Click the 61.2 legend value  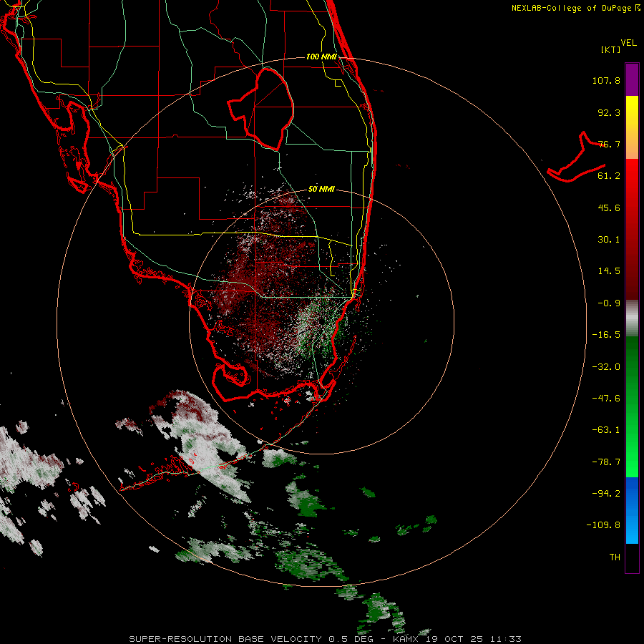pyautogui.click(x=609, y=176)
